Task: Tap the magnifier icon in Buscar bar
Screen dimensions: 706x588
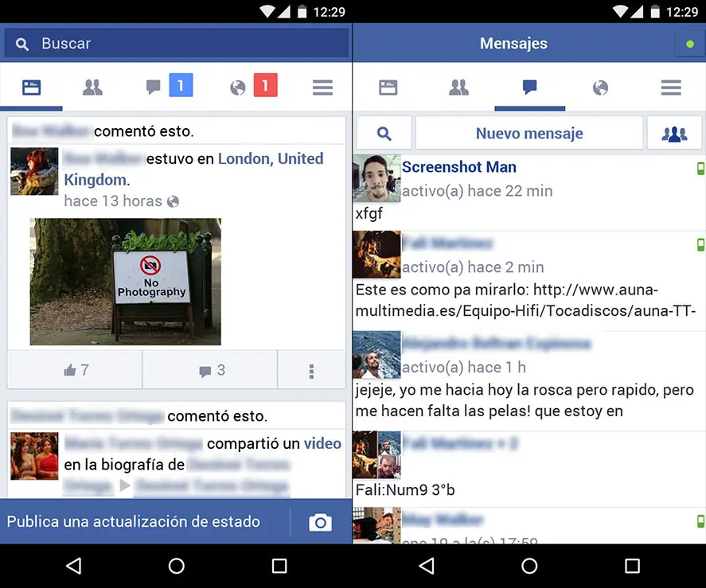Action: [x=22, y=44]
